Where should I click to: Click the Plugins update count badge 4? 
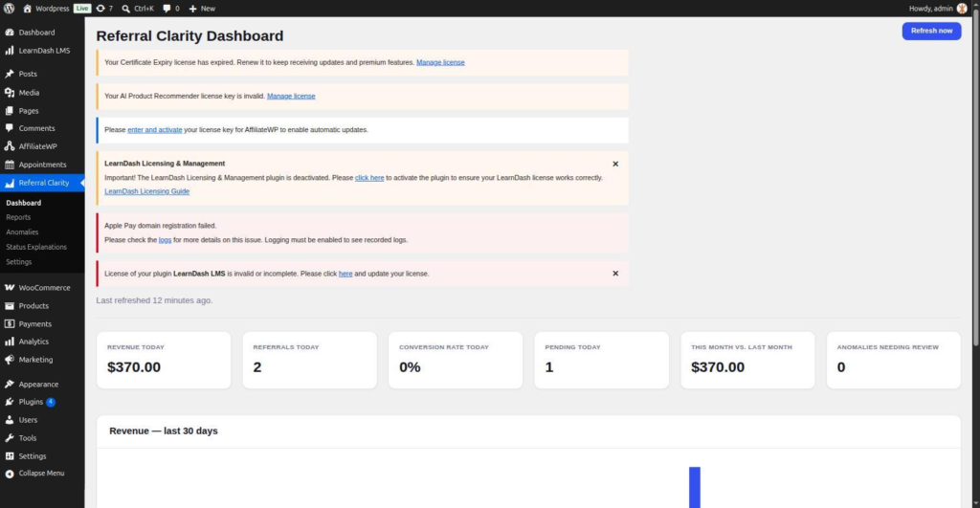(x=51, y=402)
